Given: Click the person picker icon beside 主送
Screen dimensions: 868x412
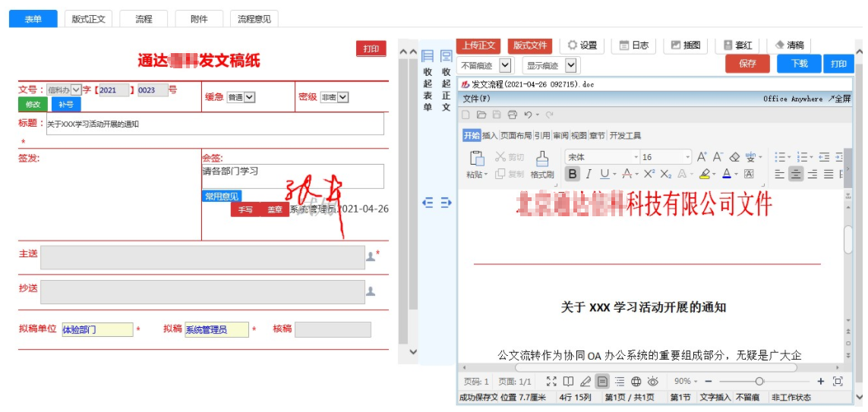Looking at the screenshot, I should pyautogui.click(x=371, y=256).
